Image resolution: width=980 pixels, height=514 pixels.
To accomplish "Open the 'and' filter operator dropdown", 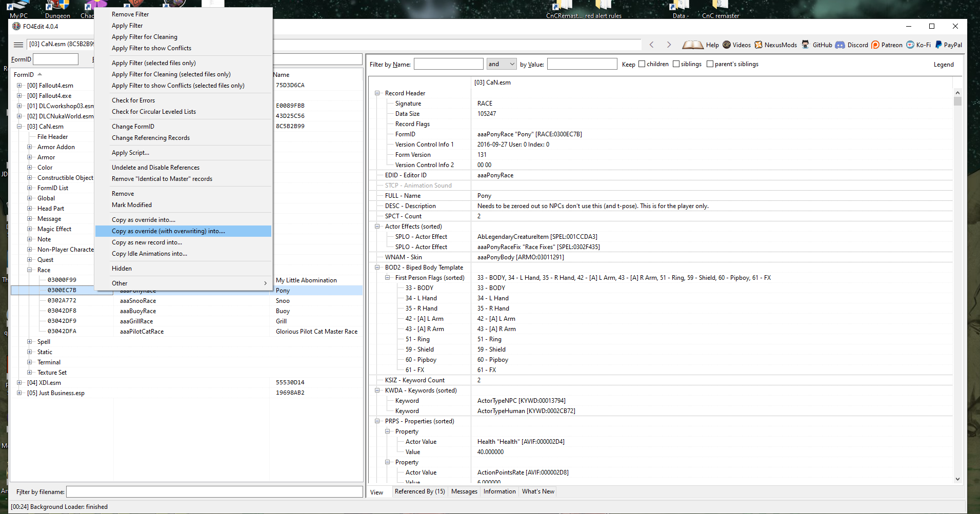I will coord(502,64).
